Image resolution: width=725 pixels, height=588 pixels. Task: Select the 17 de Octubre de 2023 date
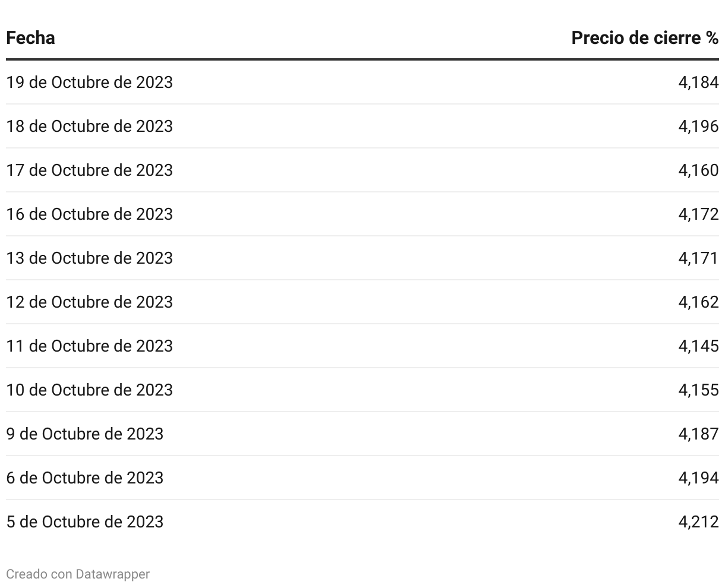(89, 170)
